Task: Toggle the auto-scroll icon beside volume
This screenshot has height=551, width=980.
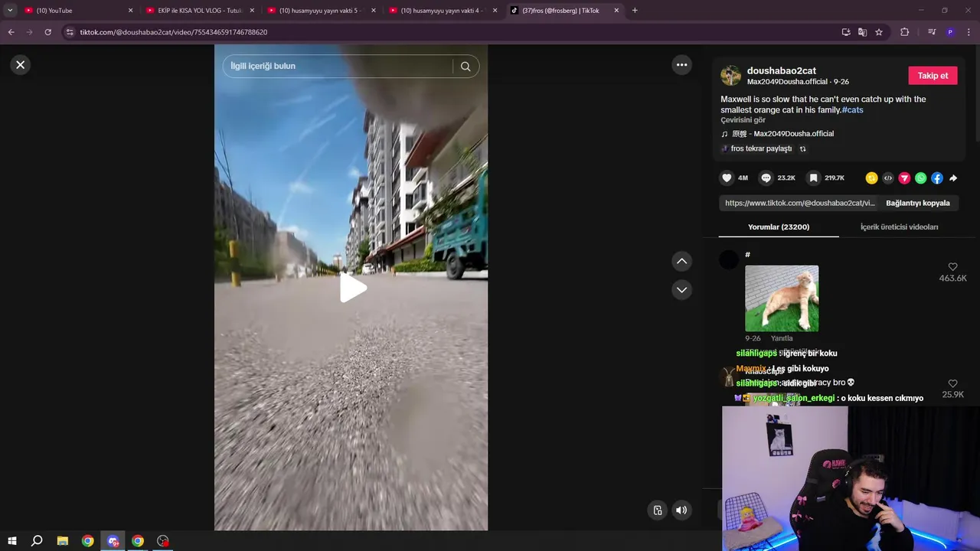Action: point(658,510)
